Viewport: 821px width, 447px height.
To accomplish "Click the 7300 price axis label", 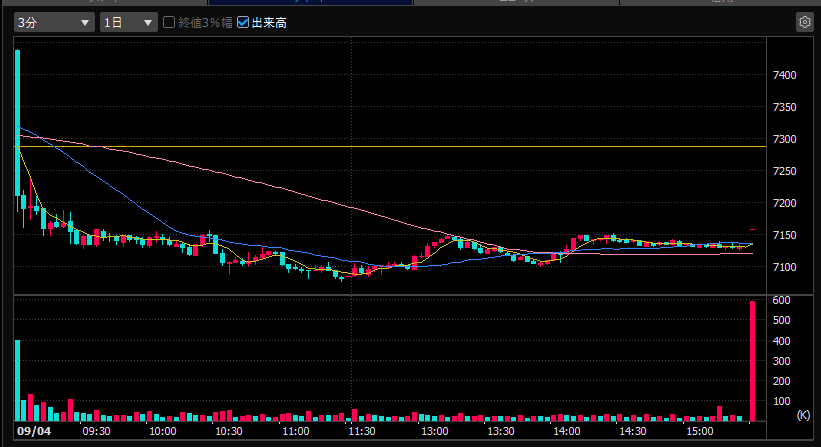I will tap(784, 139).
